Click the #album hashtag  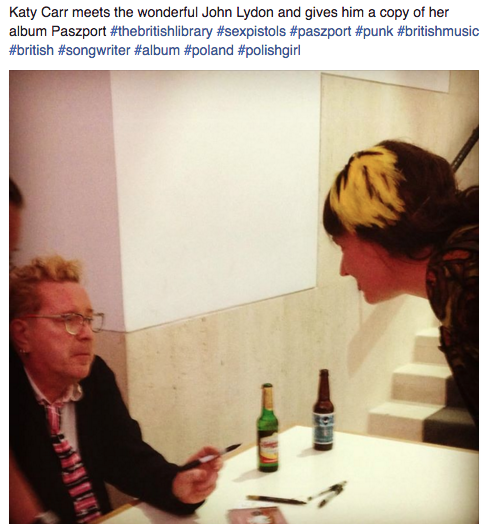[x=157, y=50]
